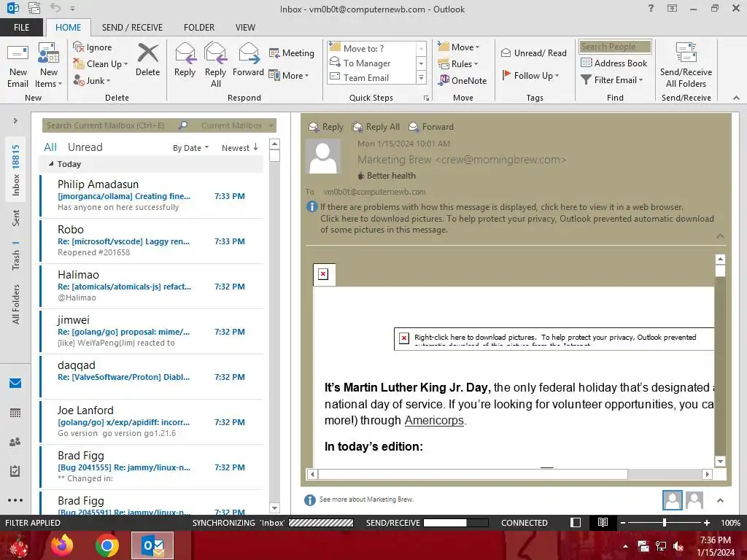Open the New Items menu
Screen dimensions: 747x560
[x=49, y=66]
